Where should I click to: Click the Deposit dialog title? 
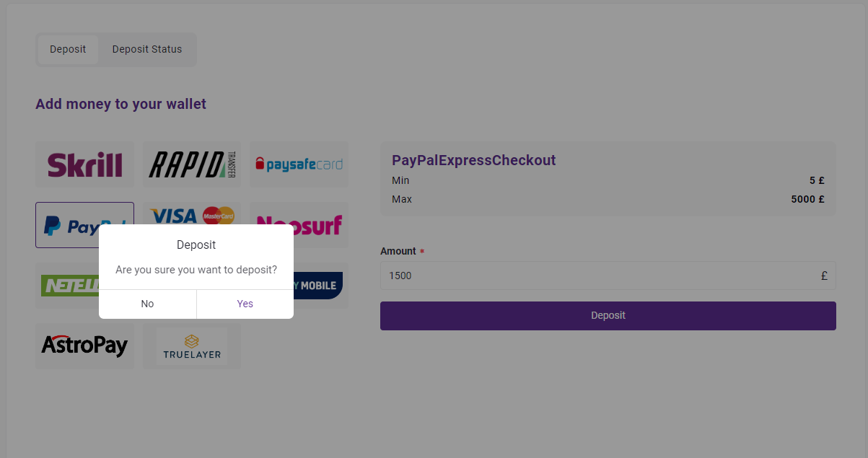click(196, 245)
